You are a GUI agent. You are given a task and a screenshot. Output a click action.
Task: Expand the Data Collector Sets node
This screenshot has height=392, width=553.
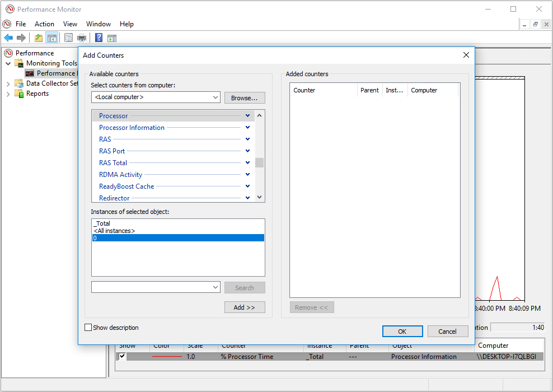click(x=8, y=84)
